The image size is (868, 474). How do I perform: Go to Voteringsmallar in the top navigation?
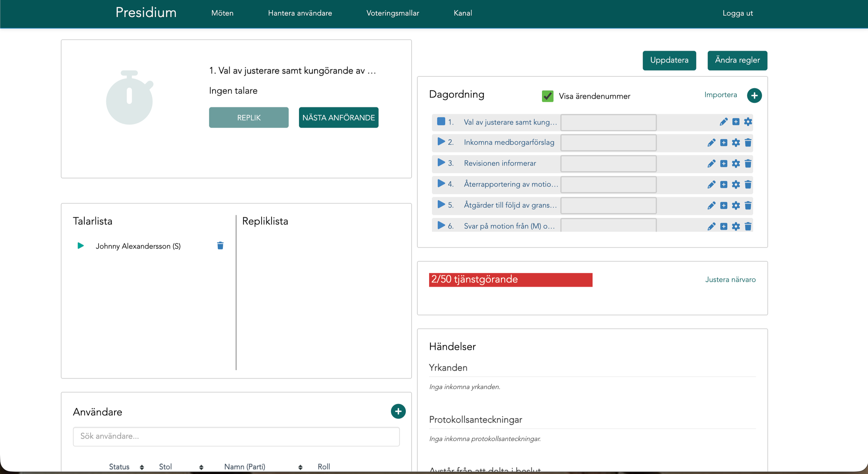coord(392,13)
